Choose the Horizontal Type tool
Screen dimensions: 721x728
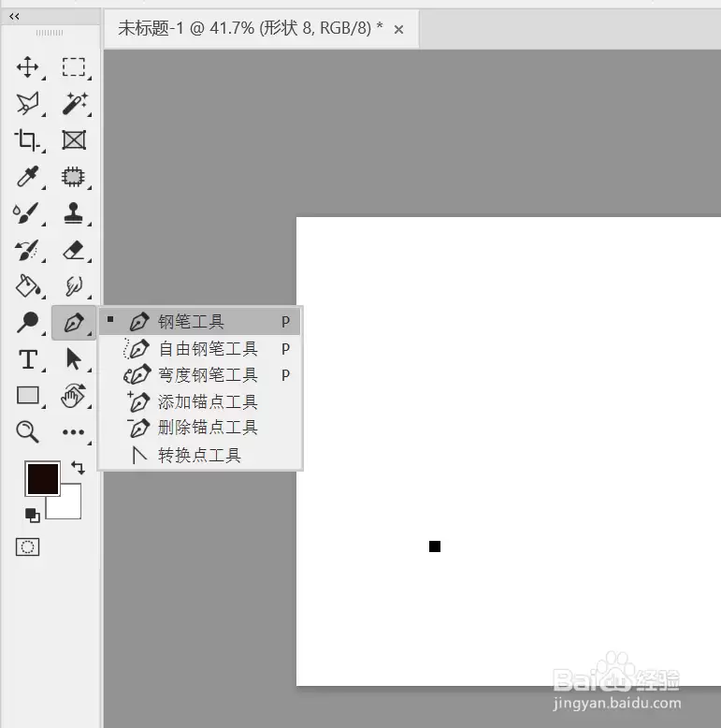coord(28,359)
